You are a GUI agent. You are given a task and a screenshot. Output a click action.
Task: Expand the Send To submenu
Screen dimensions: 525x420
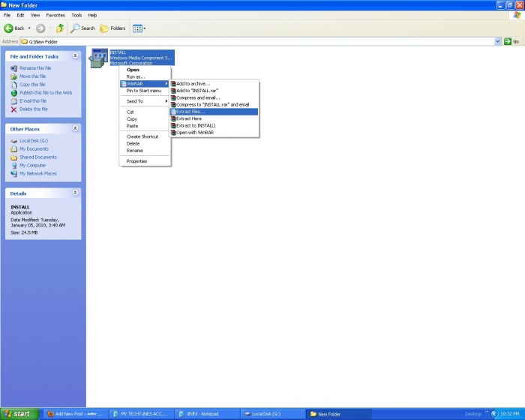(x=145, y=101)
